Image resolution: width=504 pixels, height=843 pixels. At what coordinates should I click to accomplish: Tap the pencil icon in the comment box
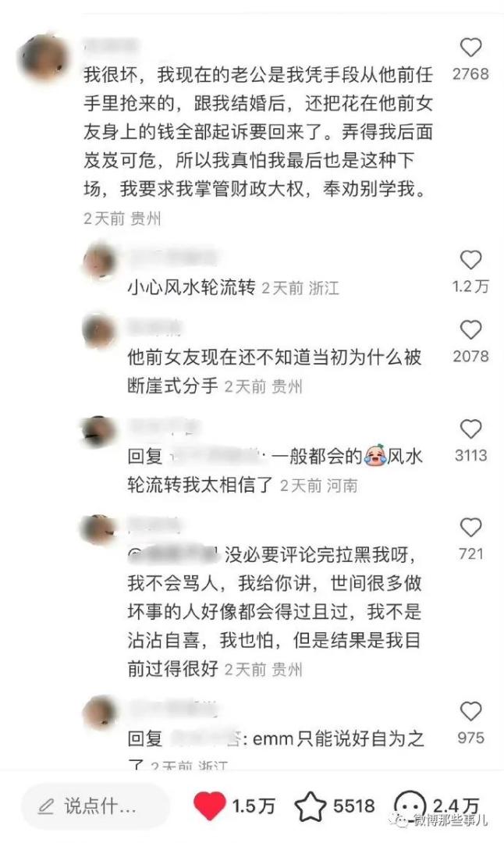point(47,806)
